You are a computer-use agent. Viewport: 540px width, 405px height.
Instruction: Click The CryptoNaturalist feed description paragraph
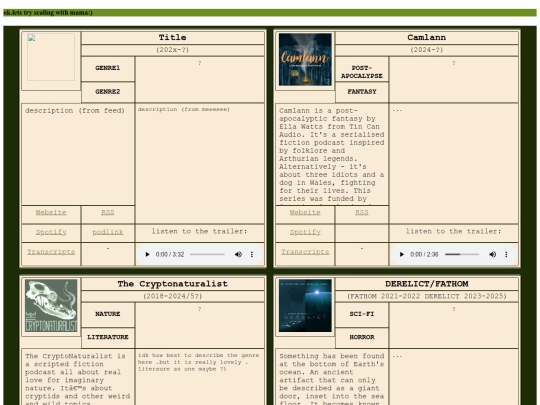[x=77, y=379]
